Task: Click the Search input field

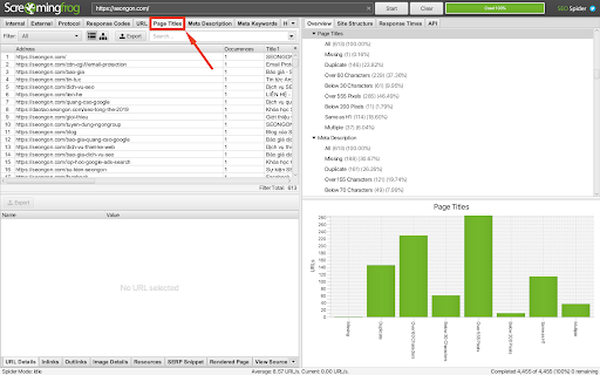Action: click(218, 36)
